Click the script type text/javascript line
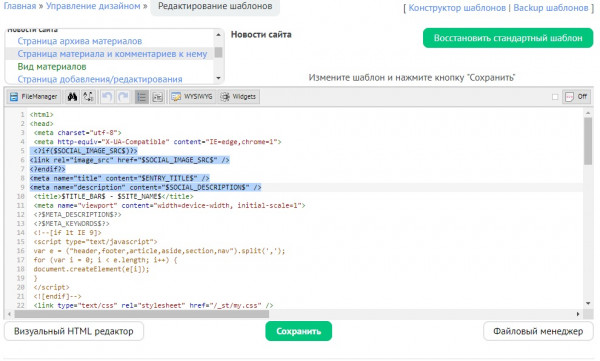This screenshot has width=600, height=361. 95,242
